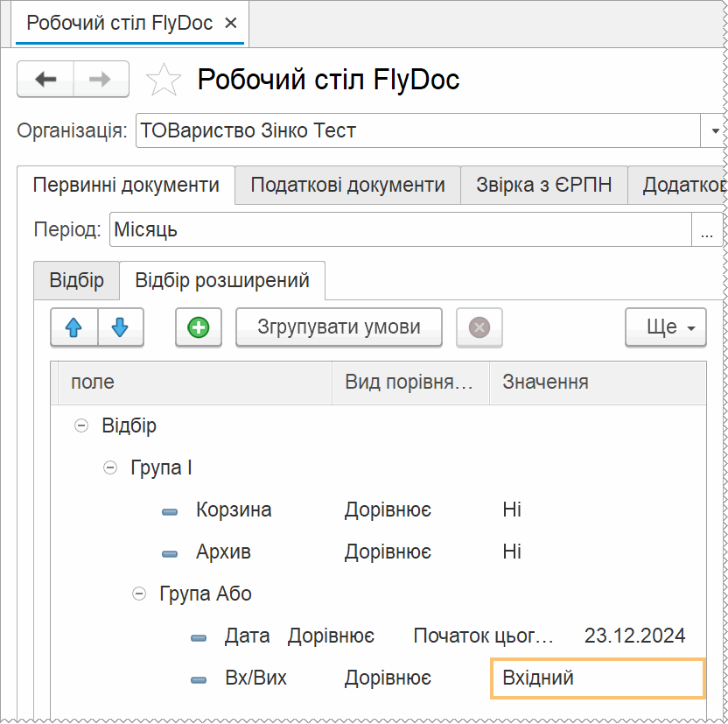Open the Відбір simple filter tab
The image size is (728, 724).
click(x=76, y=281)
